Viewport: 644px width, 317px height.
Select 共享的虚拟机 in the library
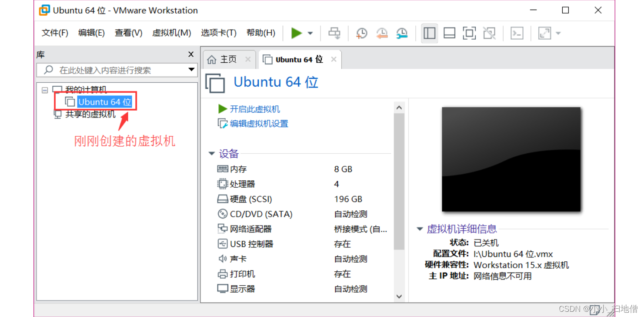pyautogui.click(x=90, y=114)
